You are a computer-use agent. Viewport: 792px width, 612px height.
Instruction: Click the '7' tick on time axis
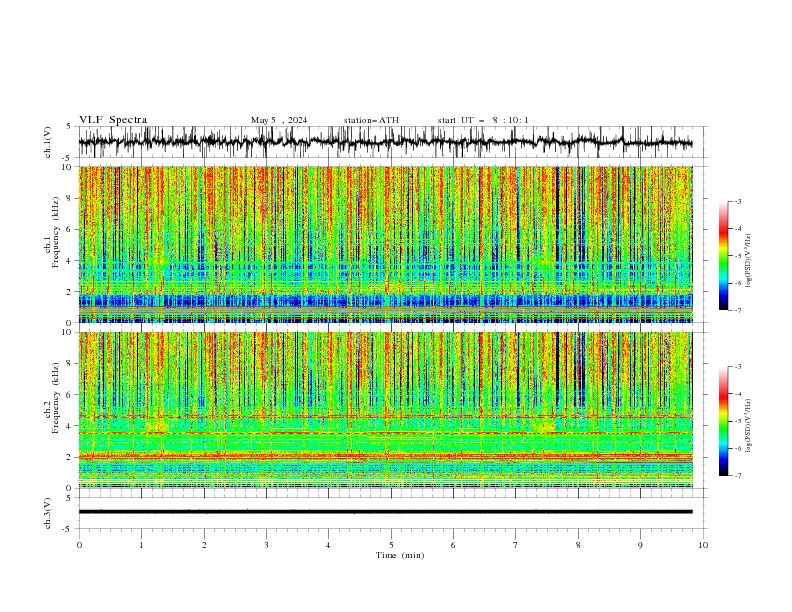pyautogui.click(x=516, y=545)
